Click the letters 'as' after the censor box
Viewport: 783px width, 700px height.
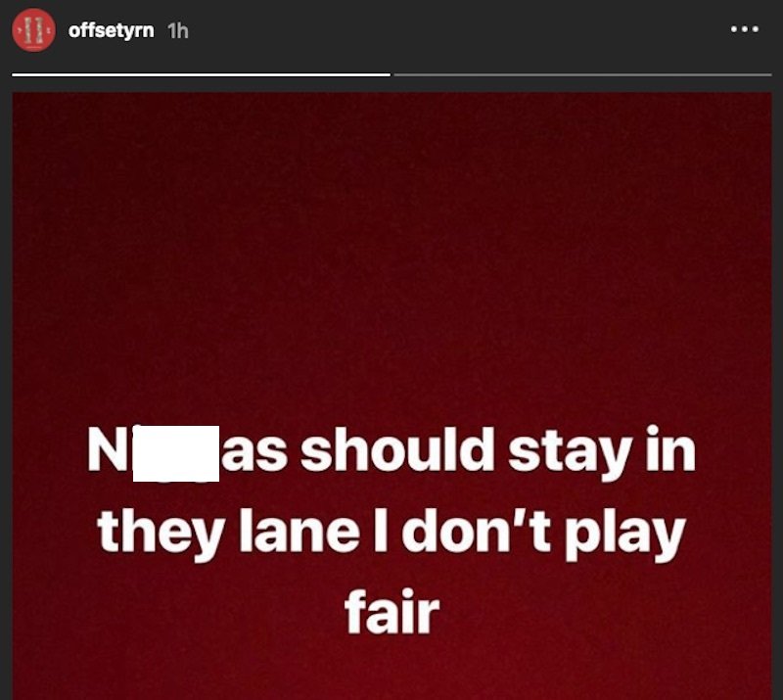coord(253,455)
